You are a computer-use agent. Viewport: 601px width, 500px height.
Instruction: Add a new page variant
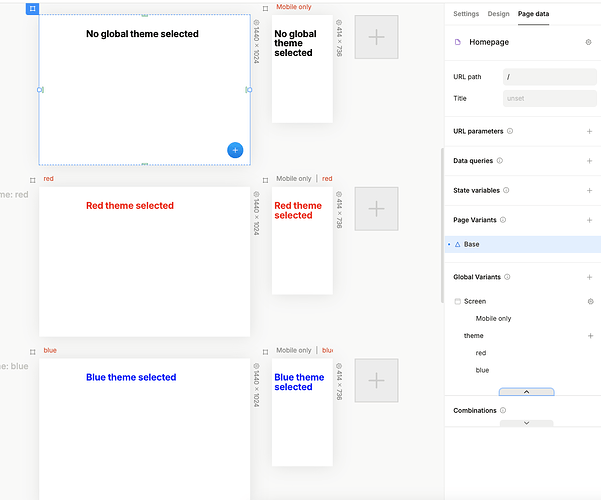[x=589, y=220]
